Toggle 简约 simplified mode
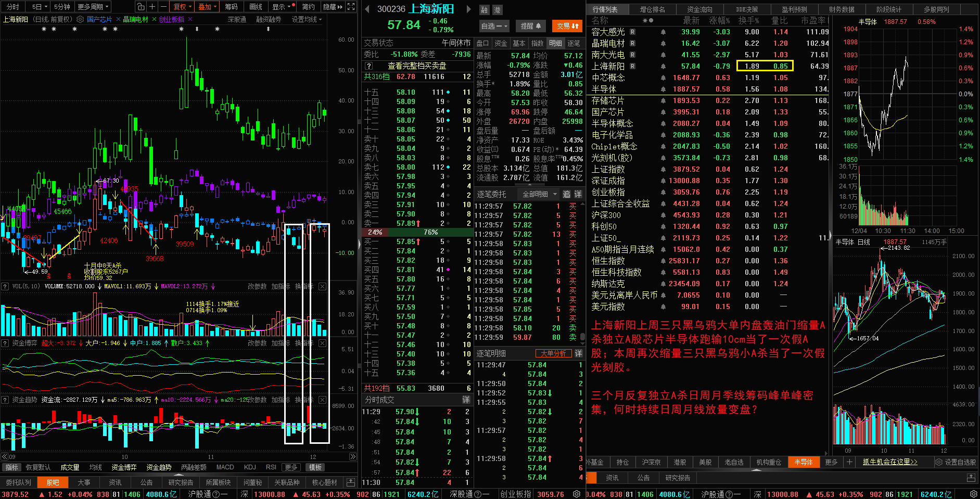The height and width of the screenshot is (499, 980). tap(308, 7)
